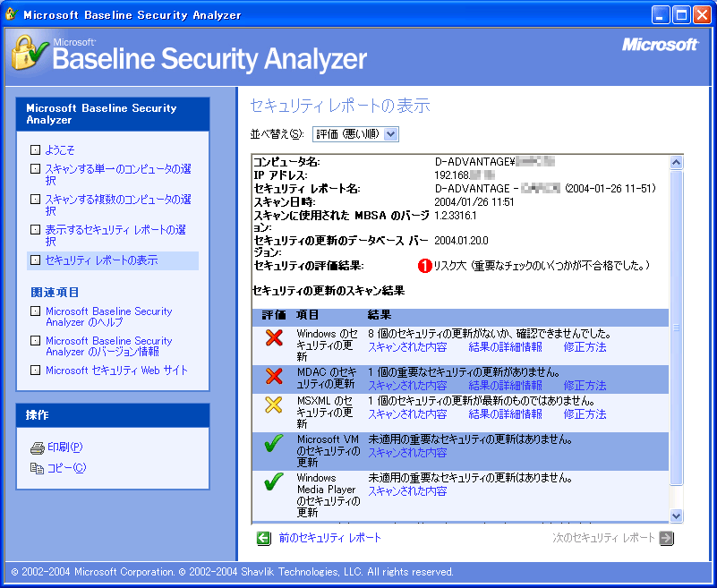The width and height of the screenshot is (717, 588).
Task: Click the green check for Microsoft VM
Action: 273,444
